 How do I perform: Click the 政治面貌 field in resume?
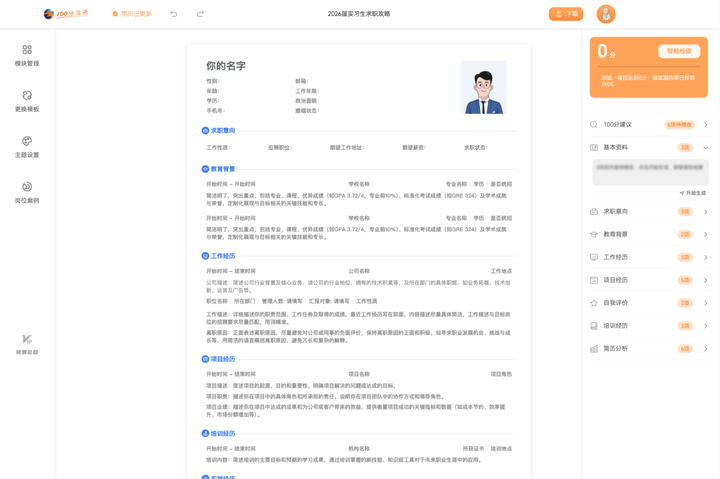point(307,101)
